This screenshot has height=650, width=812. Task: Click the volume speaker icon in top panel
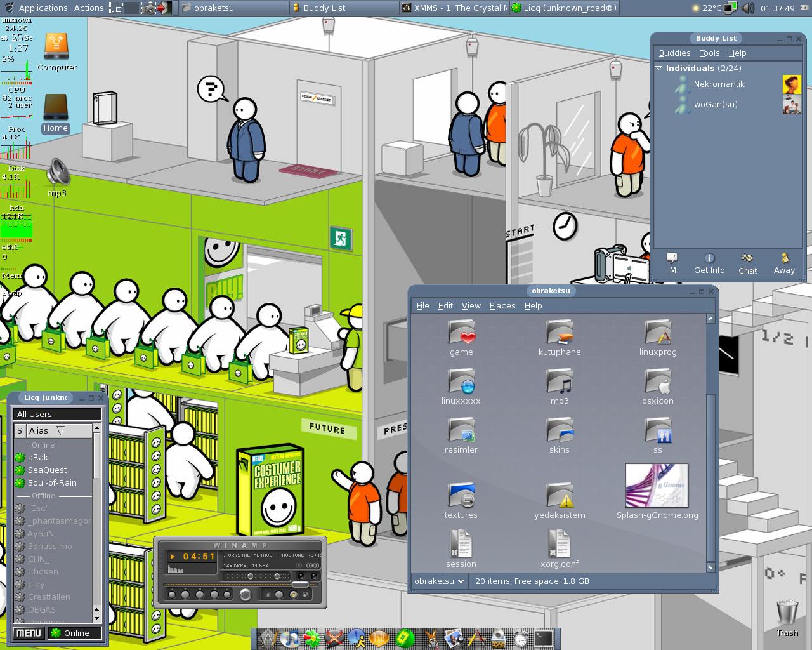click(748, 8)
